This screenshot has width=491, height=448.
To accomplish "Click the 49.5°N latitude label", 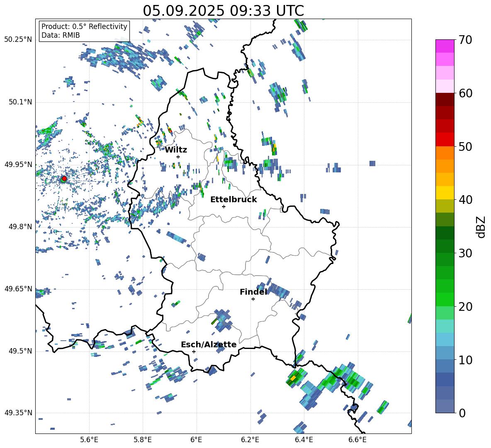I will pyautogui.click(x=20, y=351).
